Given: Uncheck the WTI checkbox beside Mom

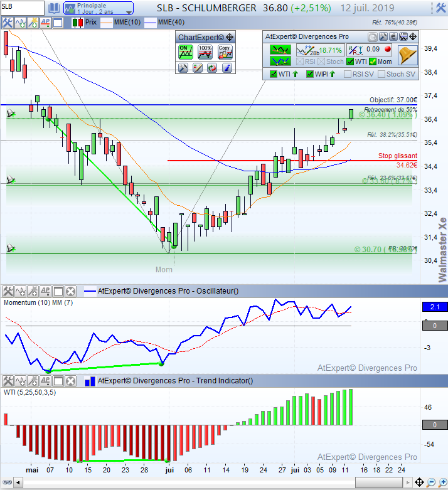Looking at the screenshot, I should [x=350, y=61].
